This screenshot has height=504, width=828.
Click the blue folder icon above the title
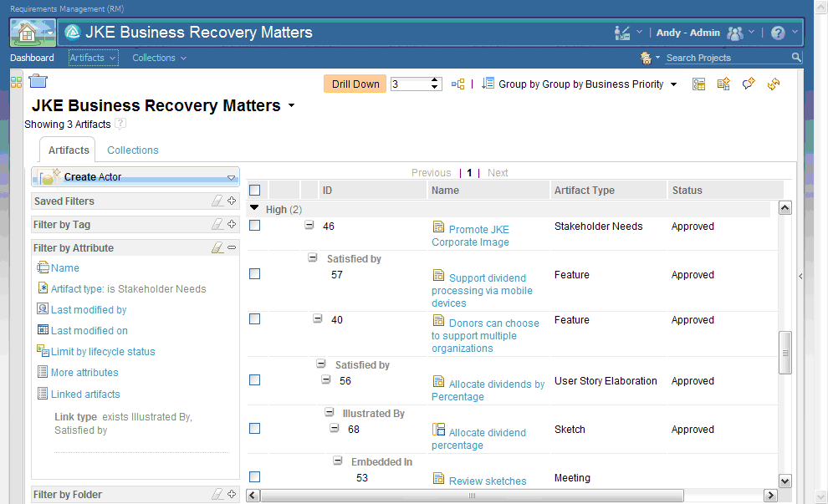[x=38, y=81]
